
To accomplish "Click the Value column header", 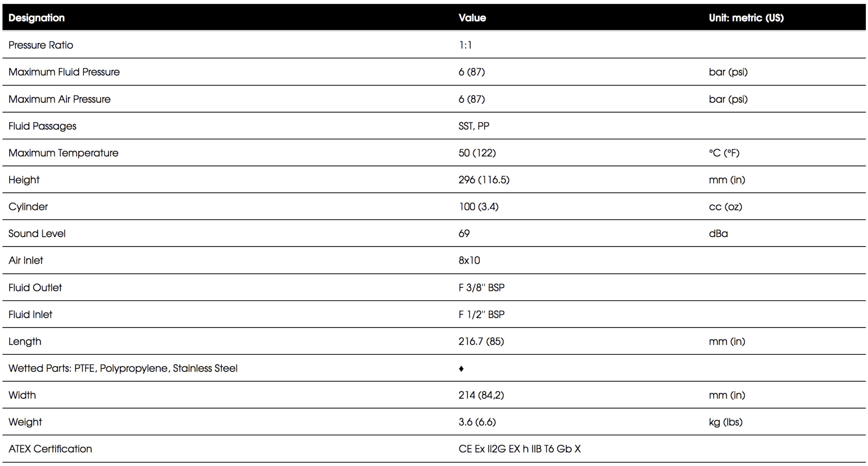I will pyautogui.click(x=472, y=18).
